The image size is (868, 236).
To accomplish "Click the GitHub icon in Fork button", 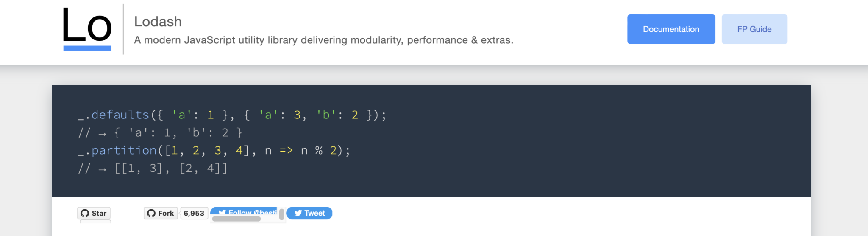I will [x=151, y=213].
